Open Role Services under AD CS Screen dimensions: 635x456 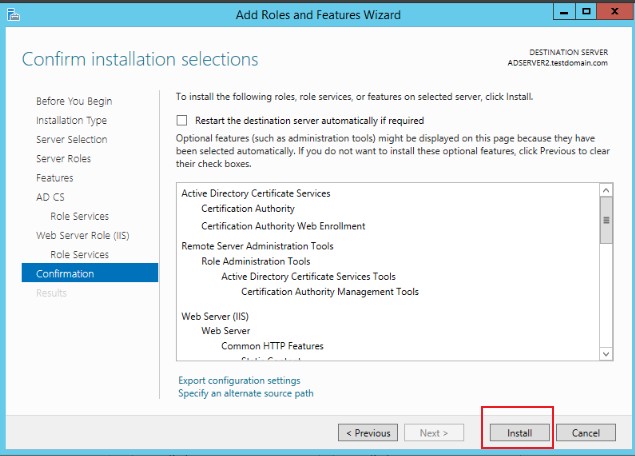coord(80,216)
